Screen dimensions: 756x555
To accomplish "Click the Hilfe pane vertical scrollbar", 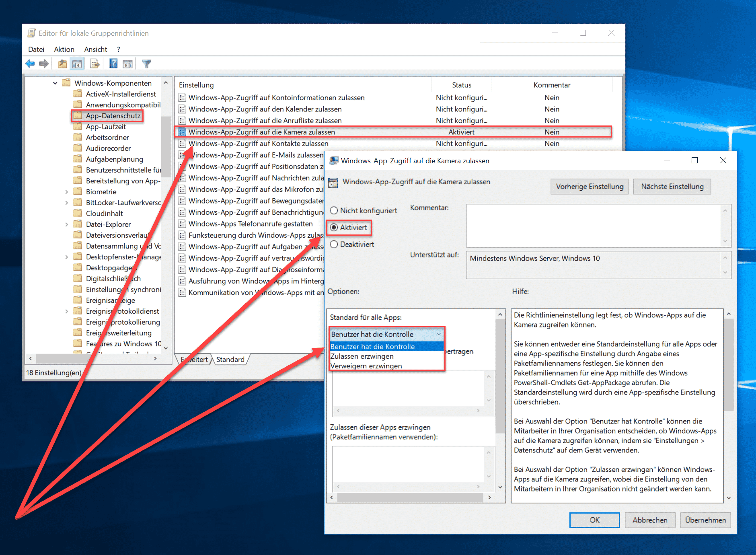I will (729, 405).
